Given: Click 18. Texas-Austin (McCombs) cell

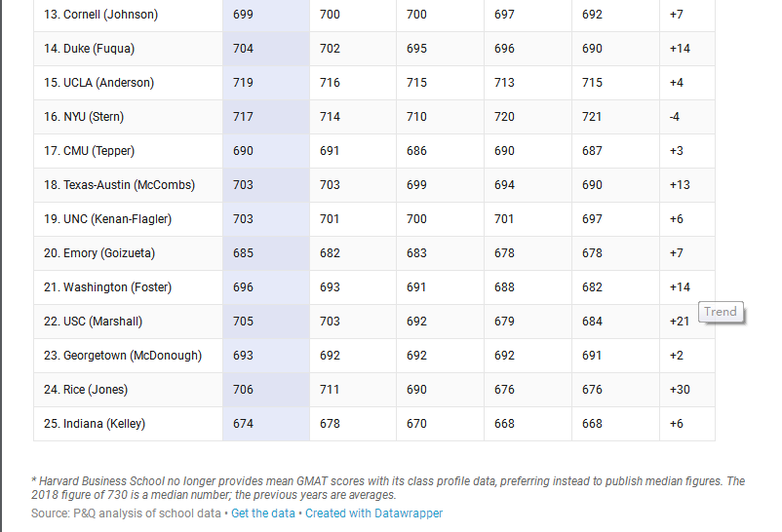Looking at the screenshot, I should coord(119,185).
